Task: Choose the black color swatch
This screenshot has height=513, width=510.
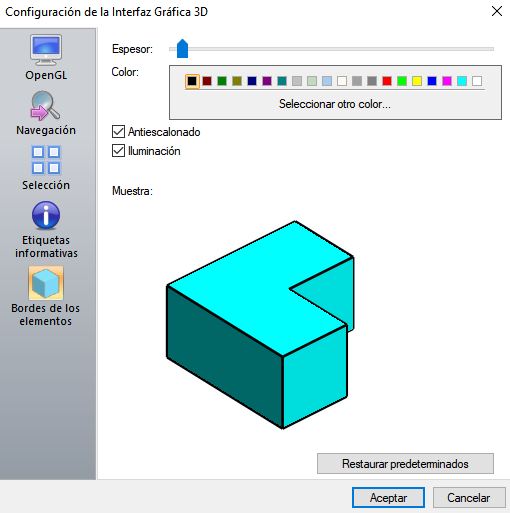Action: [x=192, y=81]
